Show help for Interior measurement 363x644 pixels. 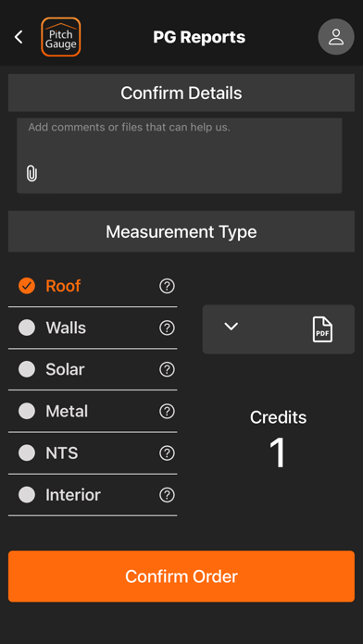(167, 495)
